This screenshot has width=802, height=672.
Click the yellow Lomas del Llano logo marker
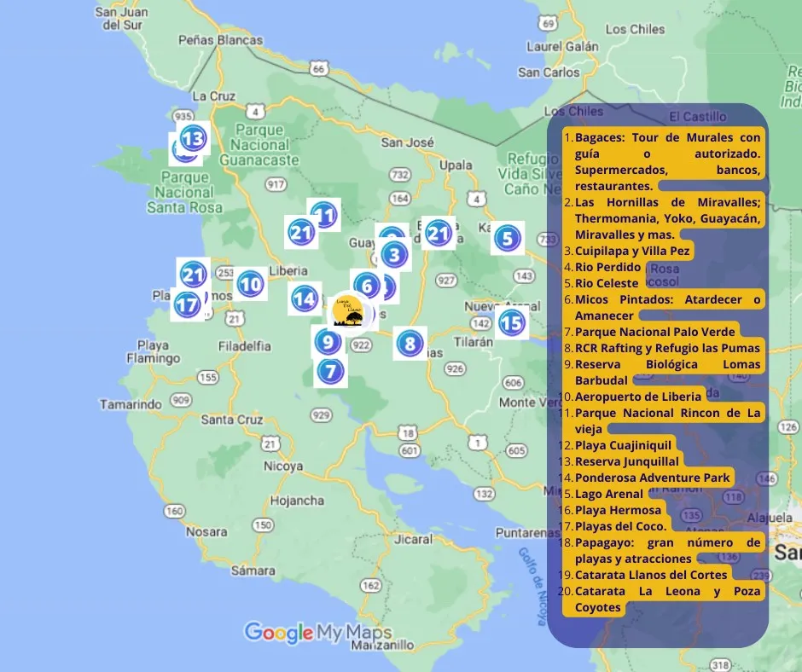(348, 311)
